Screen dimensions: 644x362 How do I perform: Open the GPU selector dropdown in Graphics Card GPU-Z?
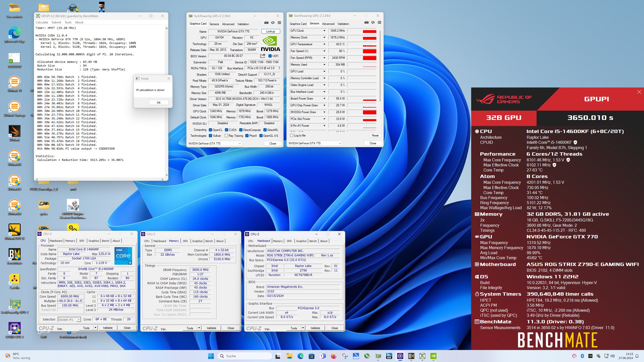pyautogui.click(x=215, y=143)
